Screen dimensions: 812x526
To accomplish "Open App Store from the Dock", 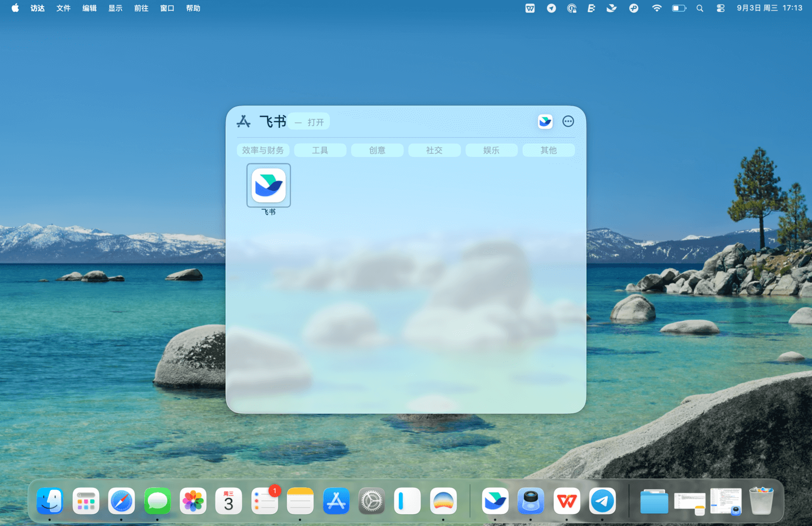I will click(336, 501).
